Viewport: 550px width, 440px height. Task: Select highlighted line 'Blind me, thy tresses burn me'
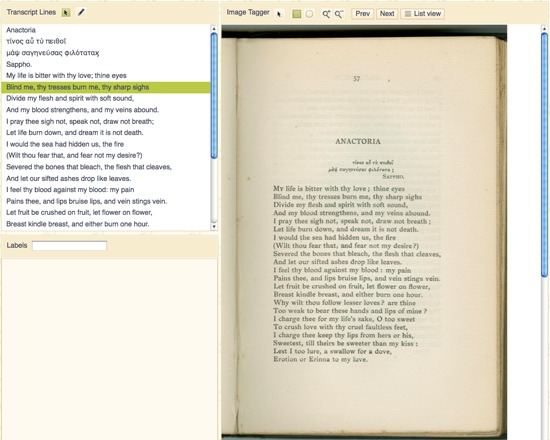106,87
